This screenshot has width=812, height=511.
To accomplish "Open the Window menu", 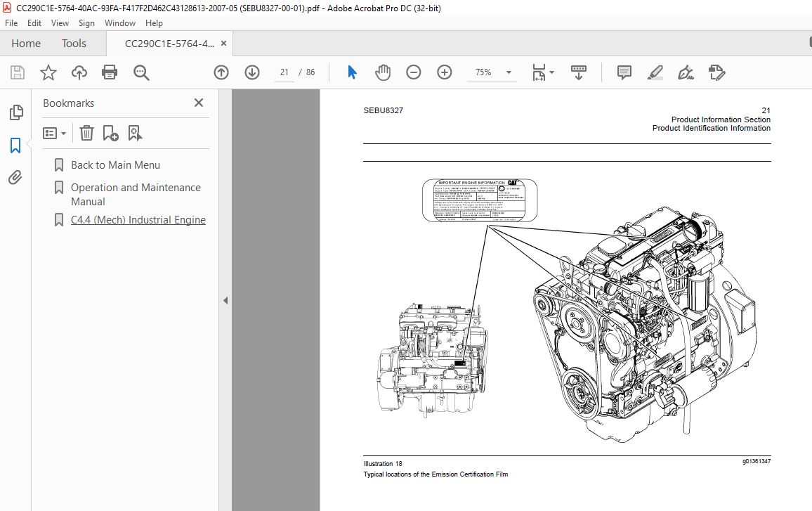I will pyautogui.click(x=119, y=22).
